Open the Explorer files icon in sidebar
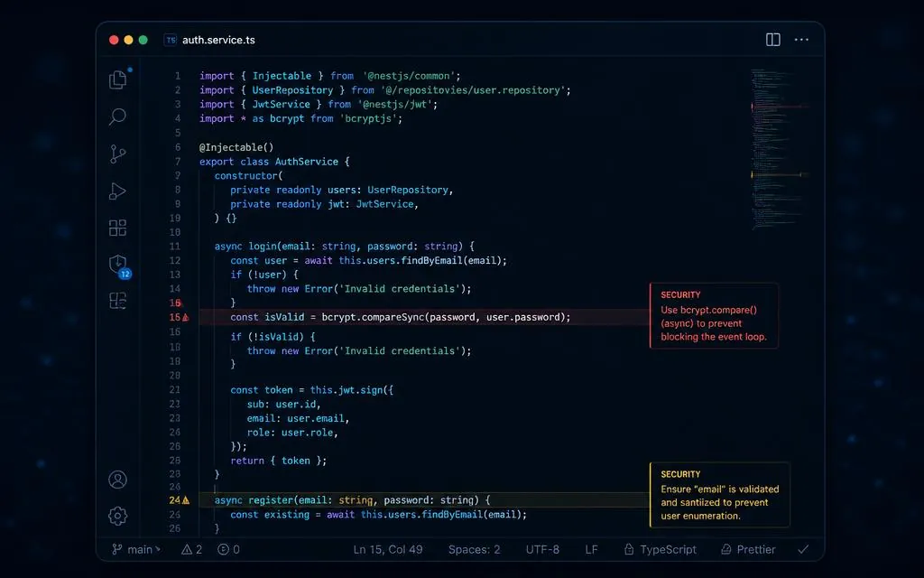 pos(118,79)
